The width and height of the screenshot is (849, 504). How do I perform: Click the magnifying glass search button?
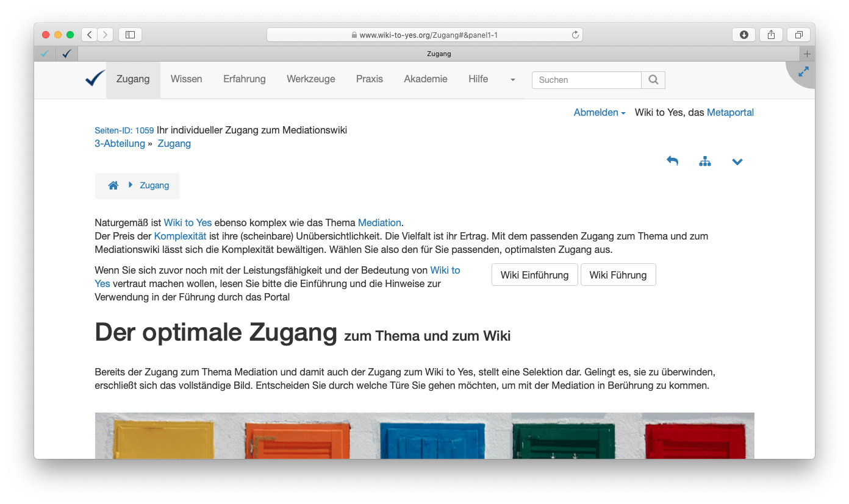[653, 80]
